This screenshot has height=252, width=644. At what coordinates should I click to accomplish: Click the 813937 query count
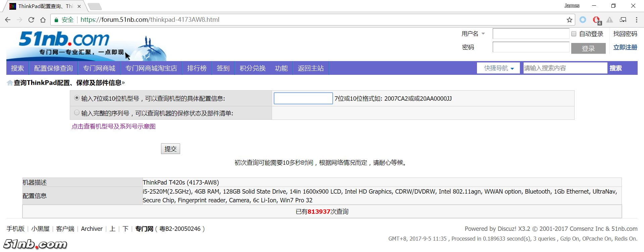coord(319,212)
